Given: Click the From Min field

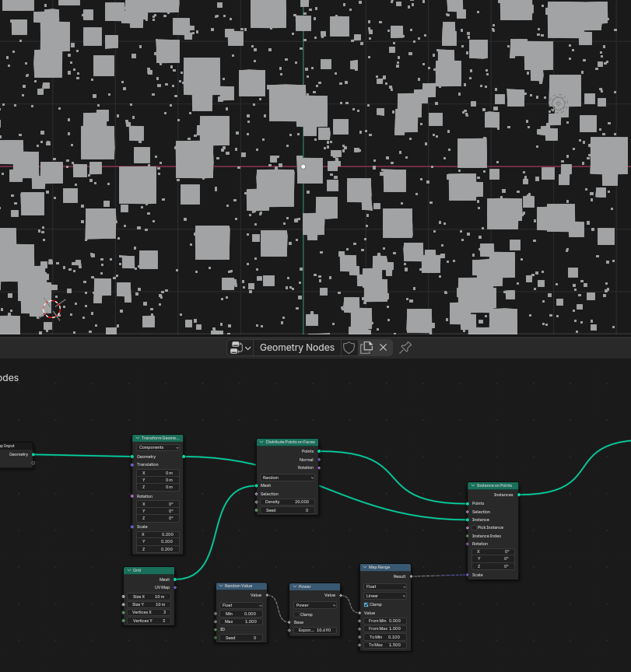Looking at the screenshot, I should point(385,621).
